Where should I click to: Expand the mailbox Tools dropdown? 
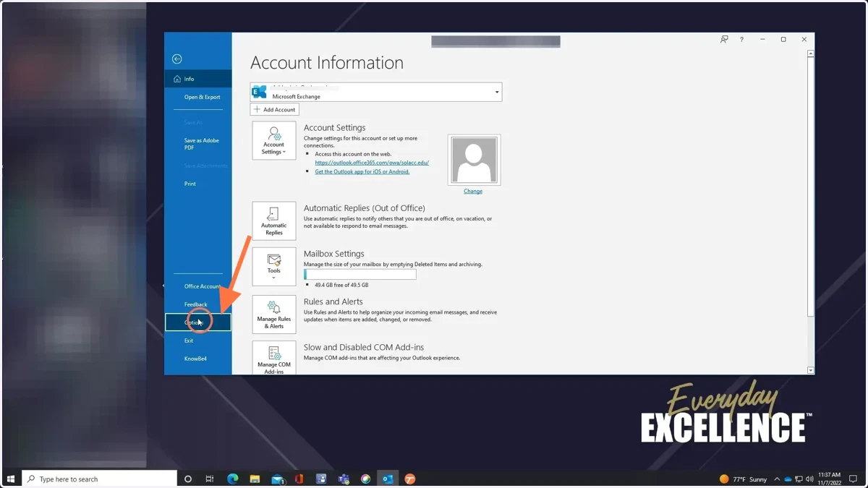[274, 266]
